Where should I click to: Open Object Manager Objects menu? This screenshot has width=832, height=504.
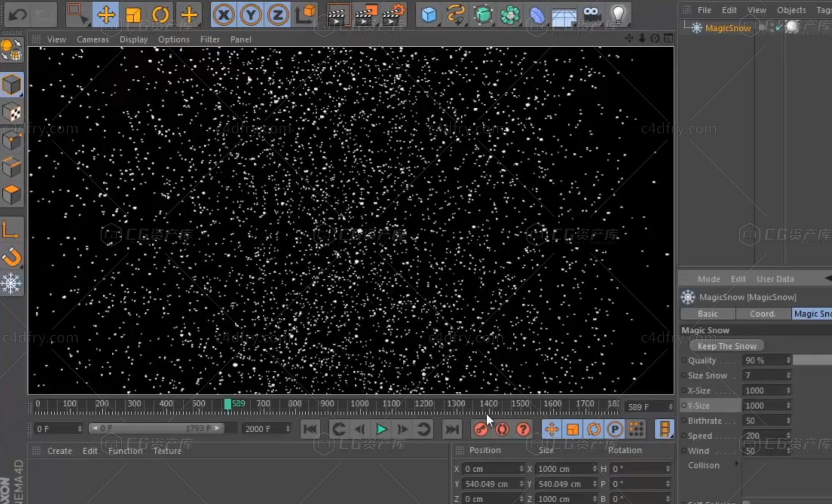point(791,10)
